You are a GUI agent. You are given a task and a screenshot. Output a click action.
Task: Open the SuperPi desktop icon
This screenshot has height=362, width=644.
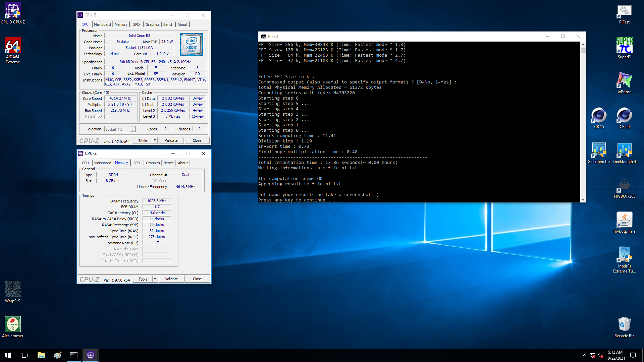pyautogui.click(x=624, y=48)
